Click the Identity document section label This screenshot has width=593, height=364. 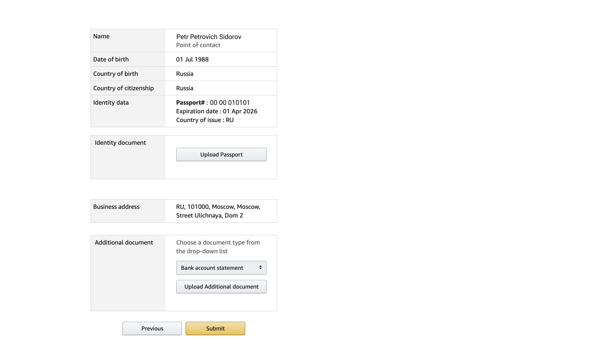pos(120,143)
